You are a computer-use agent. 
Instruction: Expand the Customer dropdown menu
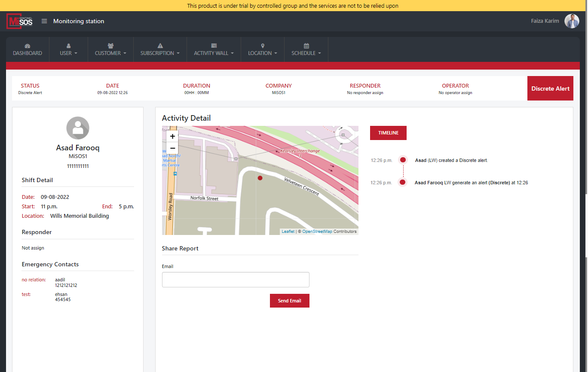pyautogui.click(x=110, y=53)
